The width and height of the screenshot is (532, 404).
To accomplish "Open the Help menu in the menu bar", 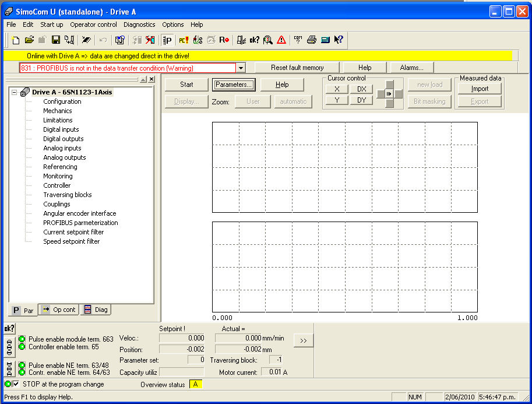I will pos(196,24).
